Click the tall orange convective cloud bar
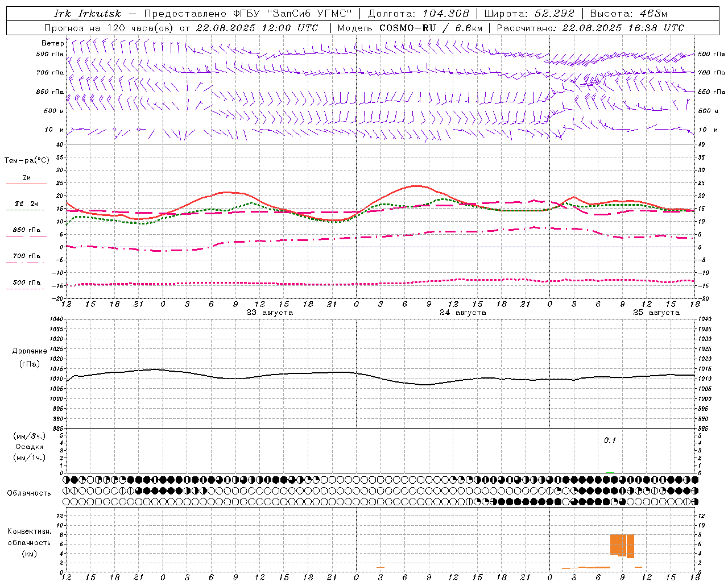Image resolution: width=728 pixels, height=582 pixels. [x=622, y=546]
